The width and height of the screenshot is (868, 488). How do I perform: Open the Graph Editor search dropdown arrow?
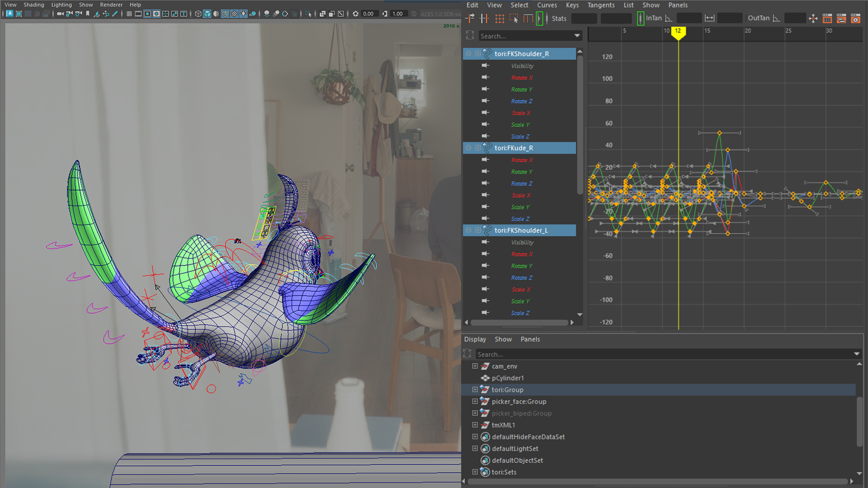[577, 36]
